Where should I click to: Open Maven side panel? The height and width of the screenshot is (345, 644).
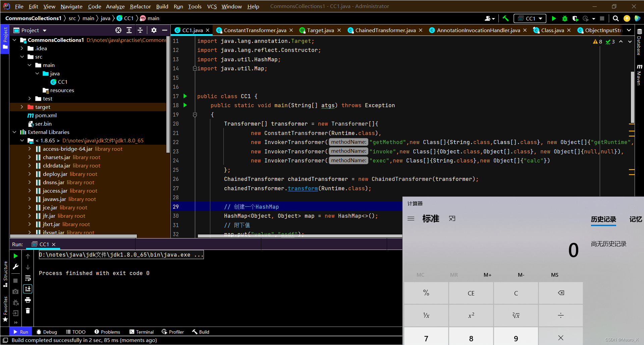(x=639, y=75)
